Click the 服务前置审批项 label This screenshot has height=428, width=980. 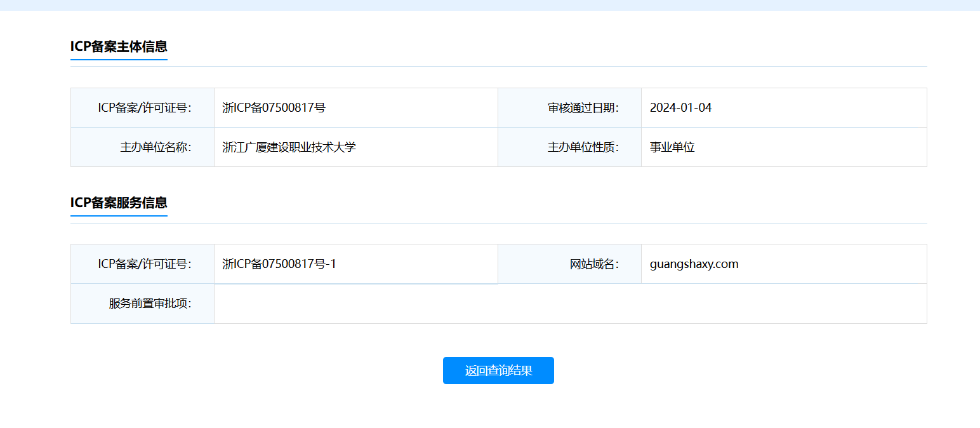(x=150, y=304)
